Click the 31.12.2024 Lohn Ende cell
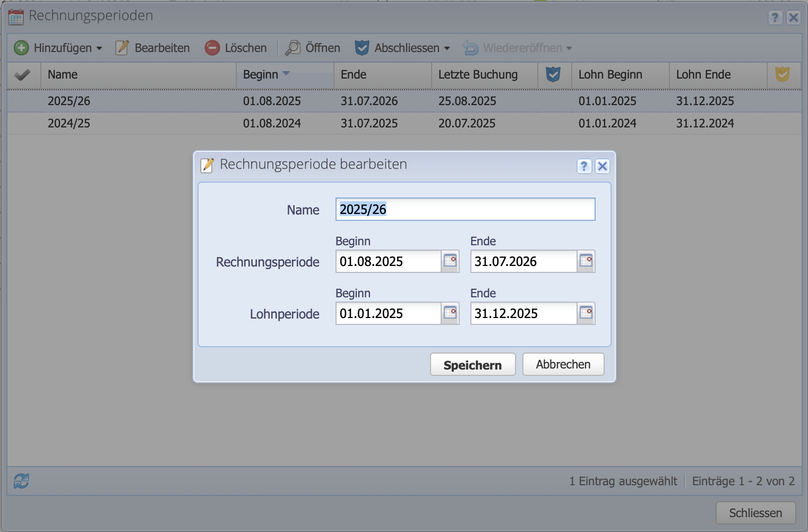The image size is (808, 532). click(x=705, y=123)
